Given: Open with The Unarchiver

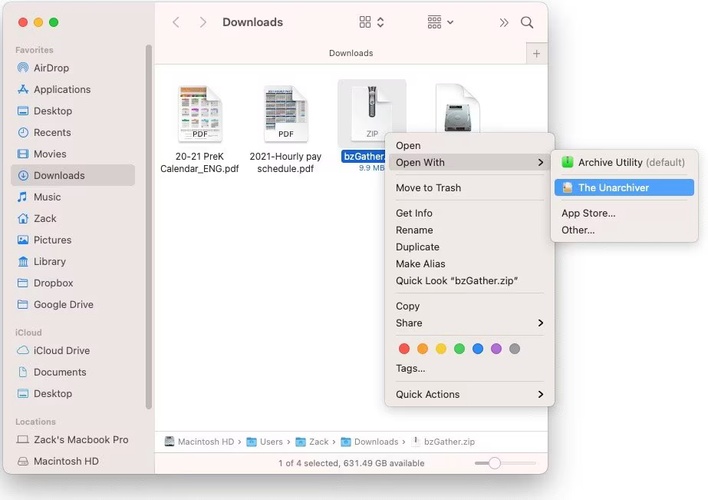Looking at the screenshot, I should pos(624,187).
